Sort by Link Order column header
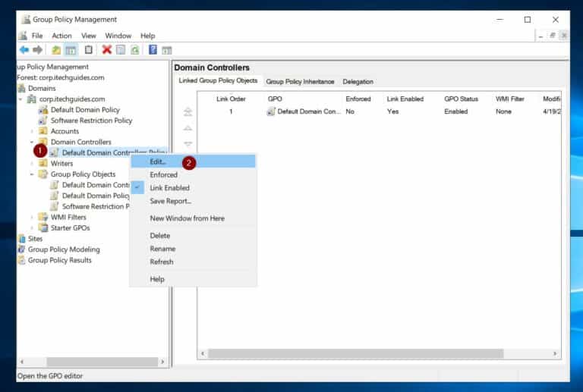 click(231, 99)
